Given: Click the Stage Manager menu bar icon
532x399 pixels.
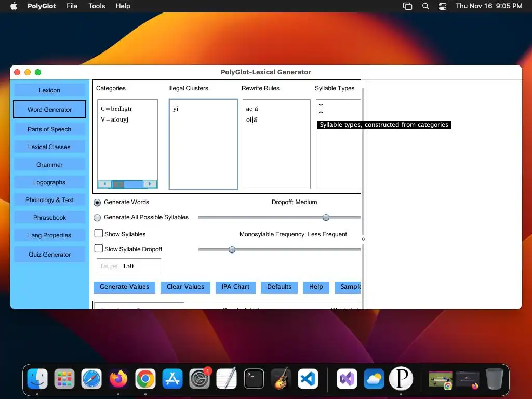Looking at the screenshot, I should click(407, 6).
